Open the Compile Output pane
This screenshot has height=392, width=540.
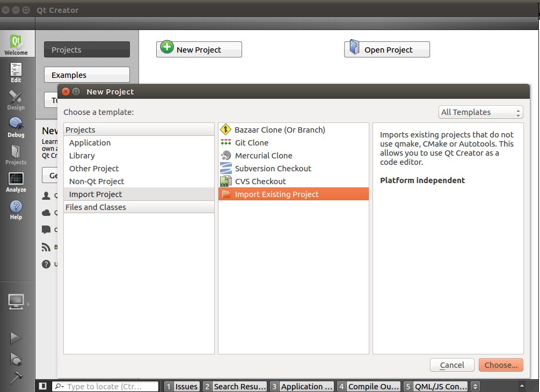(368, 386)
